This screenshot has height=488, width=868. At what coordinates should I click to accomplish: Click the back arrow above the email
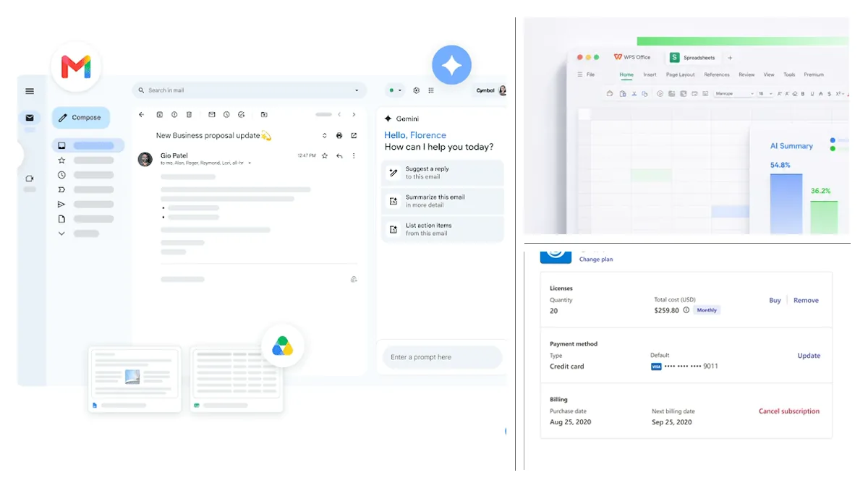[x=141, y=114]
